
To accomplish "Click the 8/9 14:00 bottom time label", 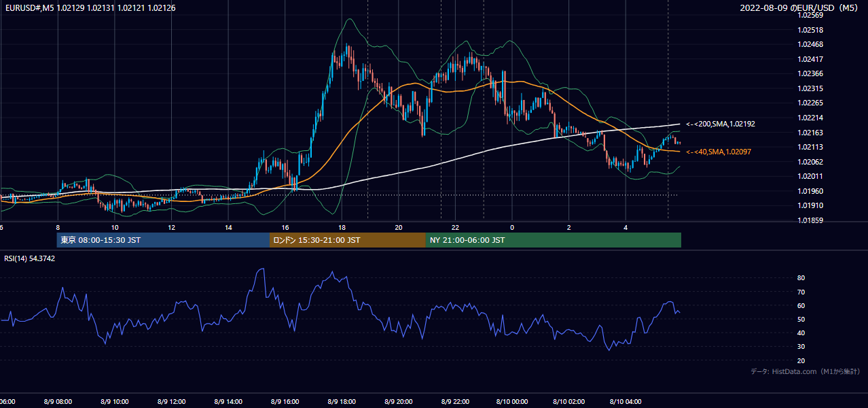I will click(228, 402).
